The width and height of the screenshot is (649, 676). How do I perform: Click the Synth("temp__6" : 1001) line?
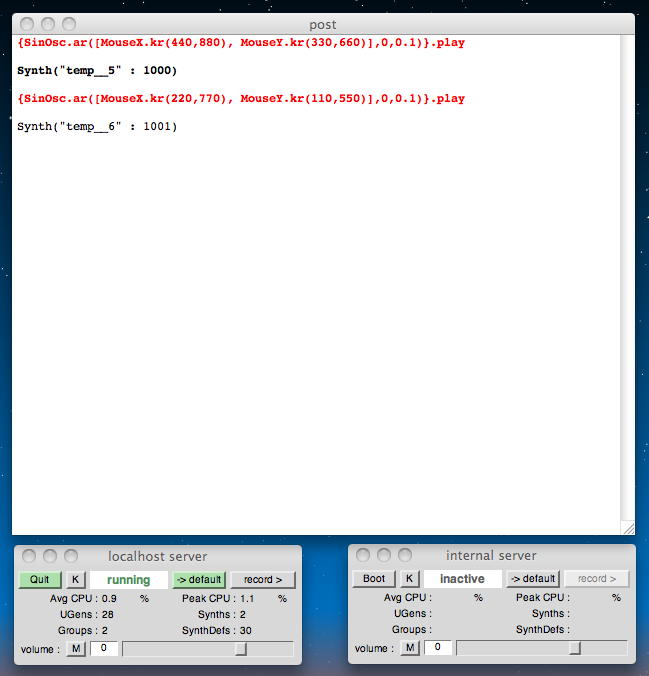point(97,127)
